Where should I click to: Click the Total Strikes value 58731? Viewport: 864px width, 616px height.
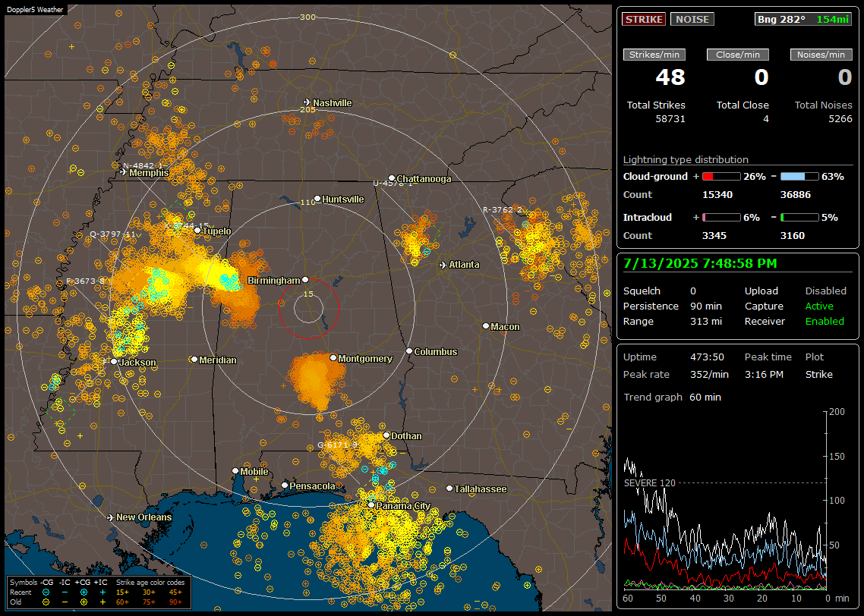pyautogui.click(x=670, y=119)
